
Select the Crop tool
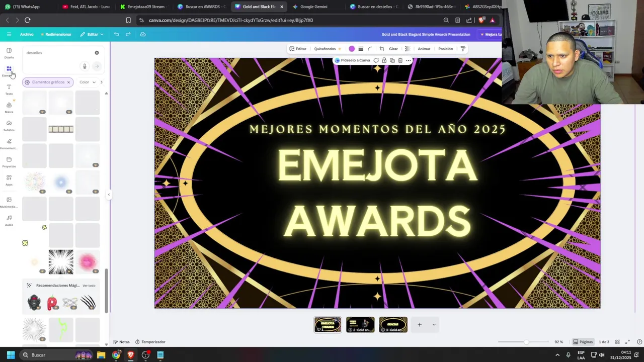[x=382, y=49]
